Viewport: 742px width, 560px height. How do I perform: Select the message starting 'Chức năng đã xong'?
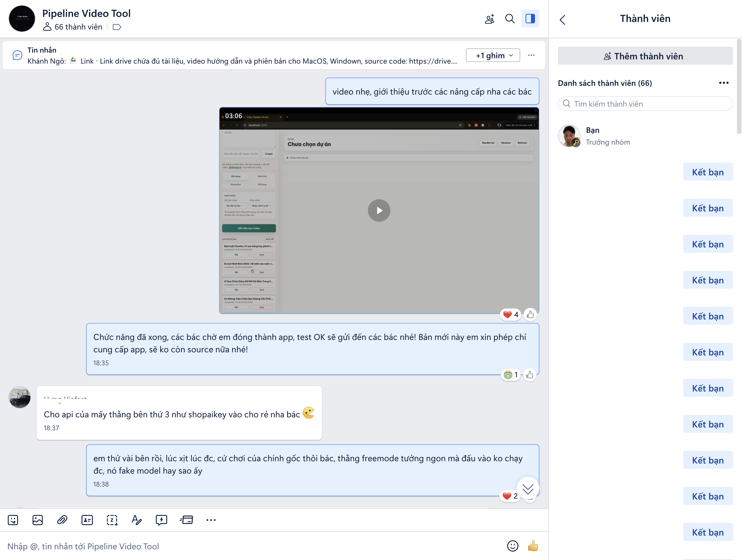pyautogui.click(x=313, y=349)
